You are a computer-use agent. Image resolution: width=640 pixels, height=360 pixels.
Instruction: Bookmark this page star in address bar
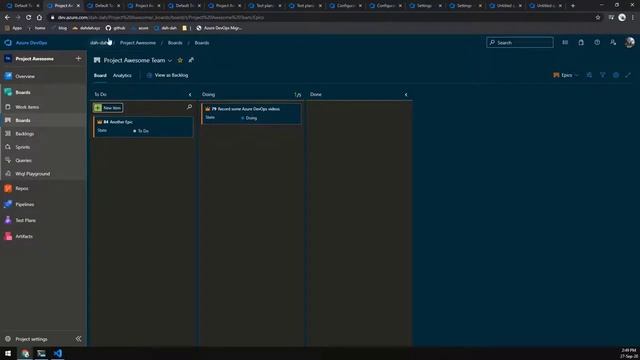point(598,18)
